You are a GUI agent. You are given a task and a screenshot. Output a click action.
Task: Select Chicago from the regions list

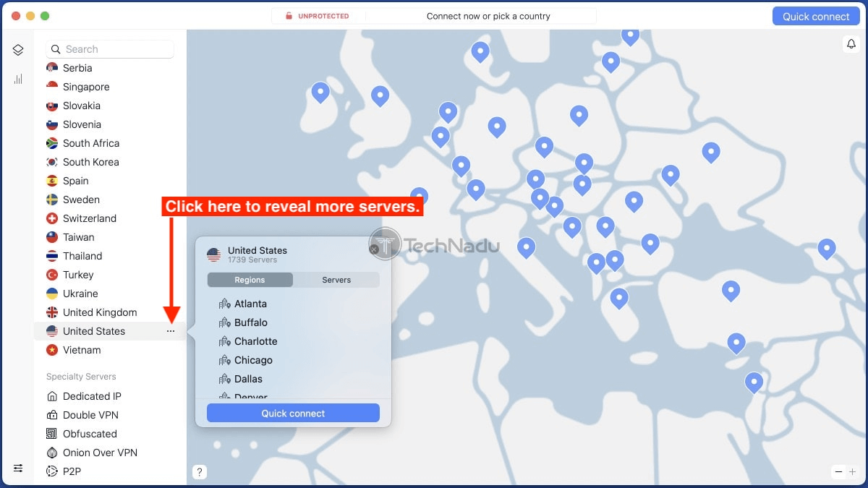(251, 360)
